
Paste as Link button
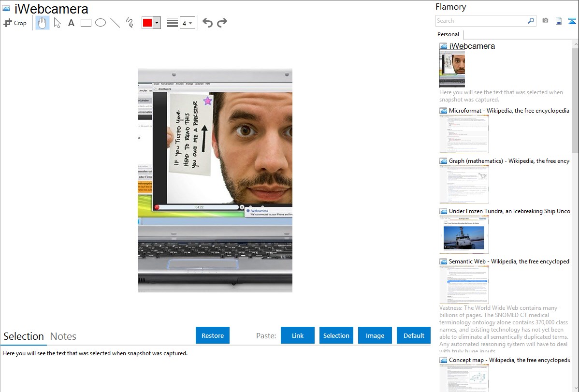pyautogui.click(x=298, y=335)
